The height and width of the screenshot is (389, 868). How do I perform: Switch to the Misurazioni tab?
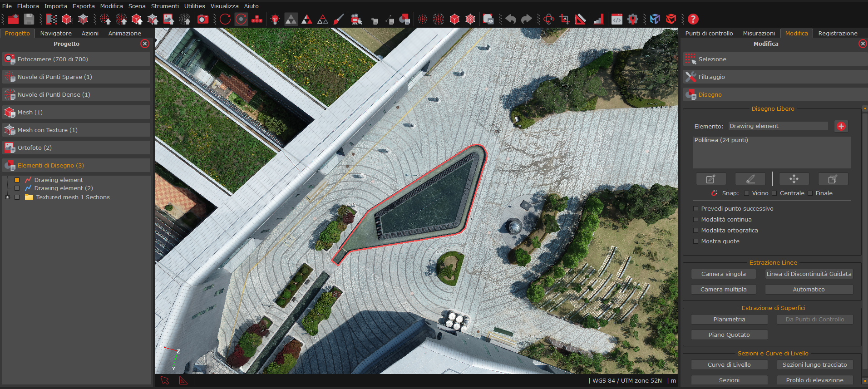759,33
